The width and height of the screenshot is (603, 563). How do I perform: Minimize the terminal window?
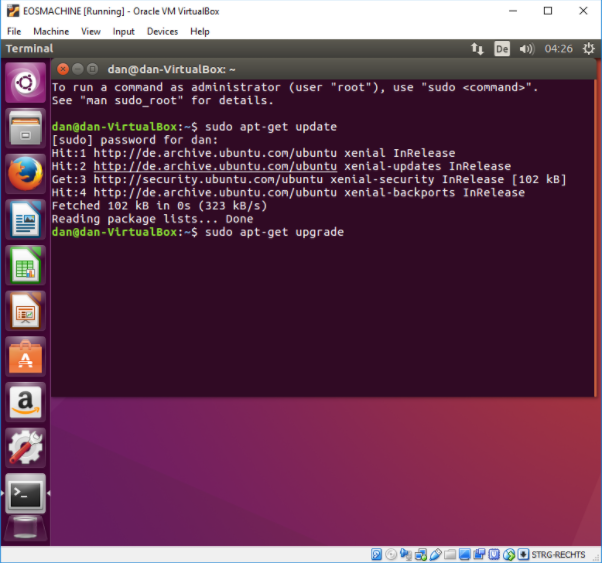point(78,69)
